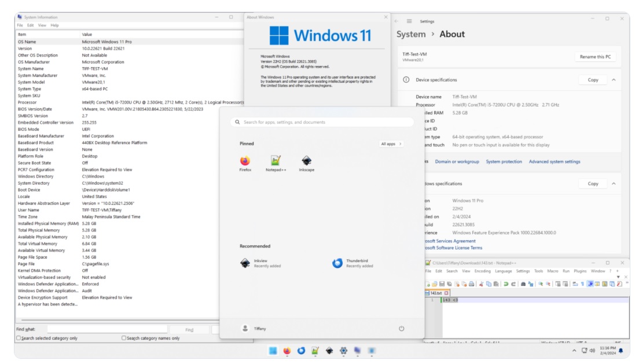This screenshot has width=635, height=364.
Task: Click the Rename this PC button
Action: (595, 57)
